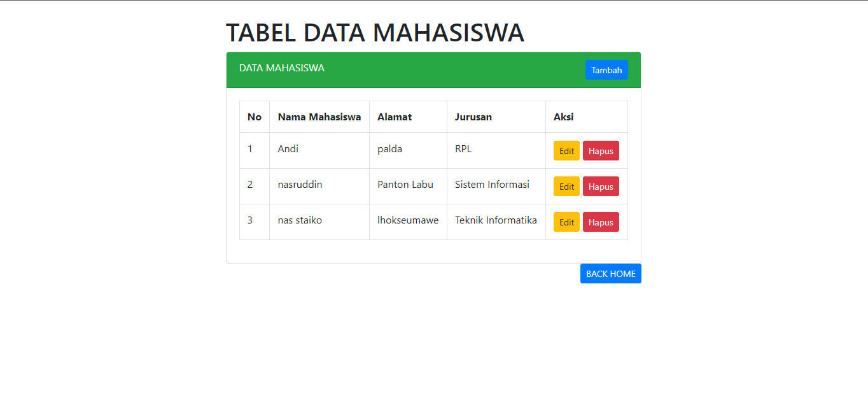Click the BACK HOME button

click(610, 273)
